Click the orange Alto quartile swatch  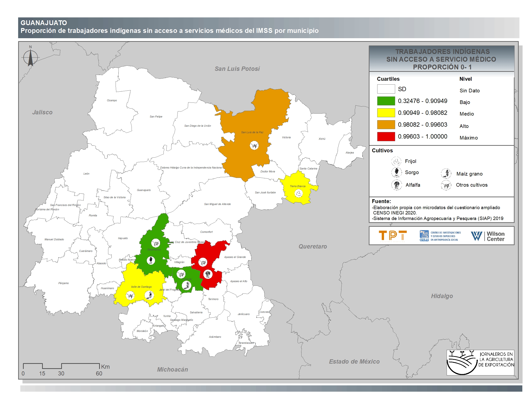pos(386,125)
